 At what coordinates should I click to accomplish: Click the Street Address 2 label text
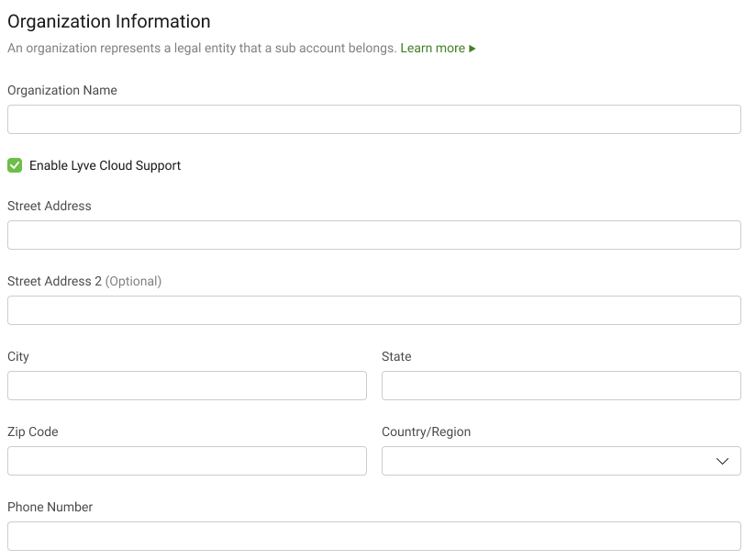click(x=55, y=281)
